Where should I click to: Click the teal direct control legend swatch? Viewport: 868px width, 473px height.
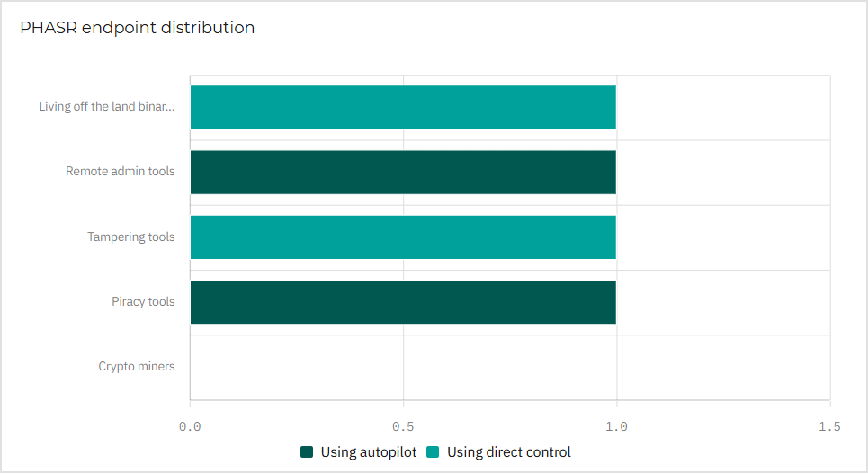click(x=434, y=452)
